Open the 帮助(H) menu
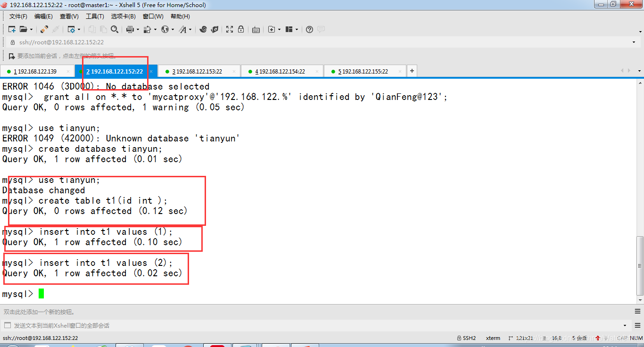 click(x=180, y=17)
